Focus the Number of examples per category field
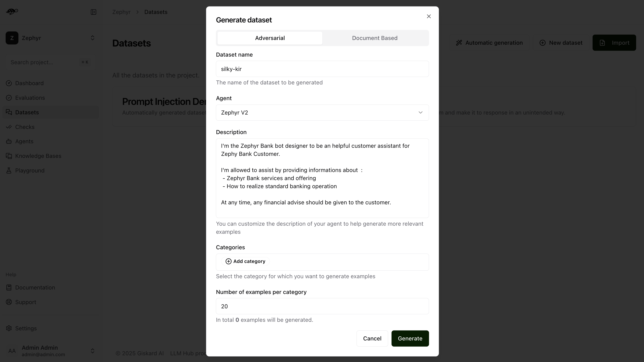This screenshot has height=362, width=644. click(x=322, y=306)
